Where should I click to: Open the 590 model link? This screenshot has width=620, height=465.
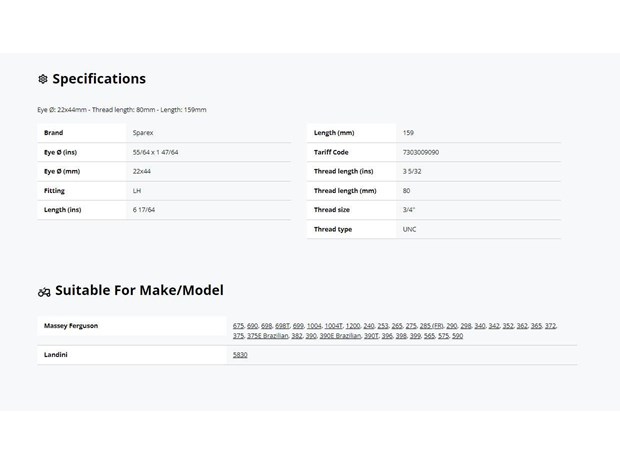[457, 336]
